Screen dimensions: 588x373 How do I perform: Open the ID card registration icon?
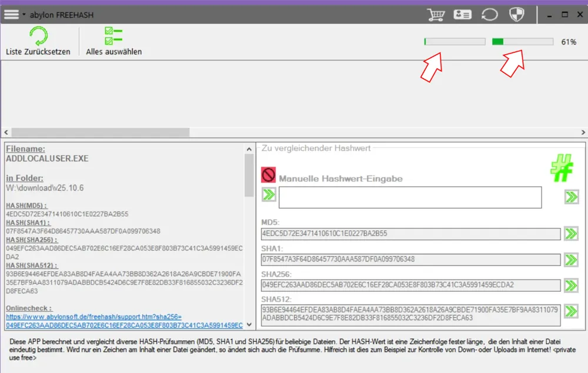[462, 15]
